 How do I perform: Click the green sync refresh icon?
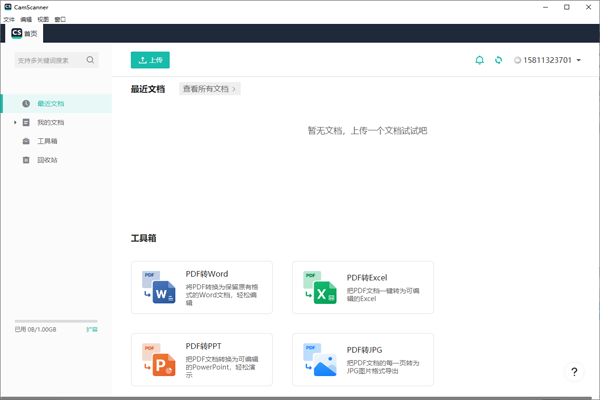(498, 60)
